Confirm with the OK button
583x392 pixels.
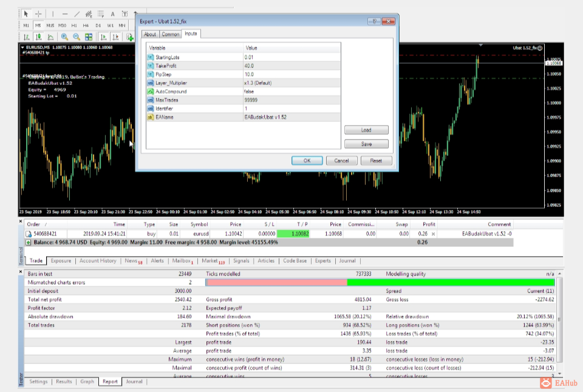point(307,161)
